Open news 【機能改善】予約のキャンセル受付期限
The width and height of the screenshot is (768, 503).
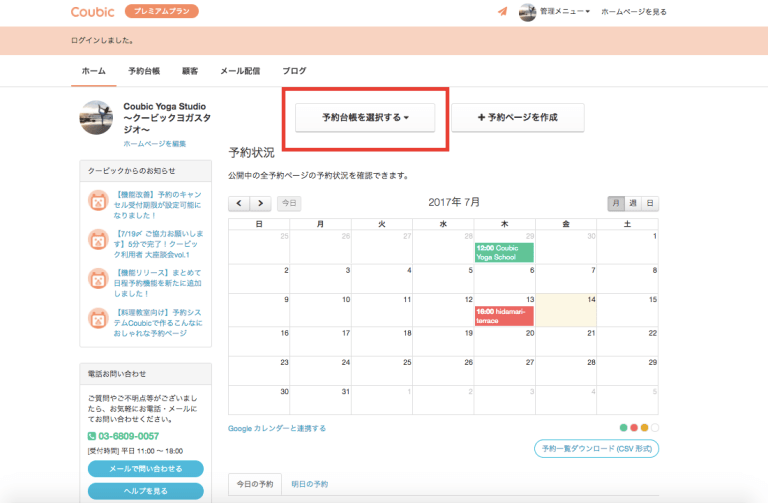click(158, 205)
